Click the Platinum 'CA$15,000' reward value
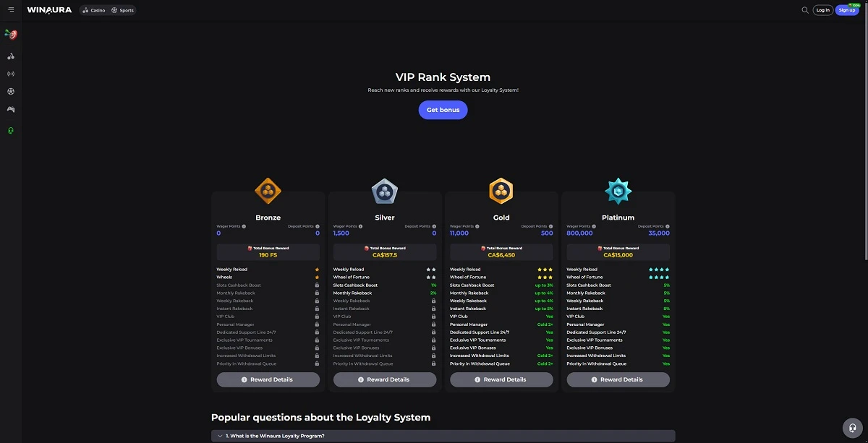The image size is (868, 443). [618, 255]
